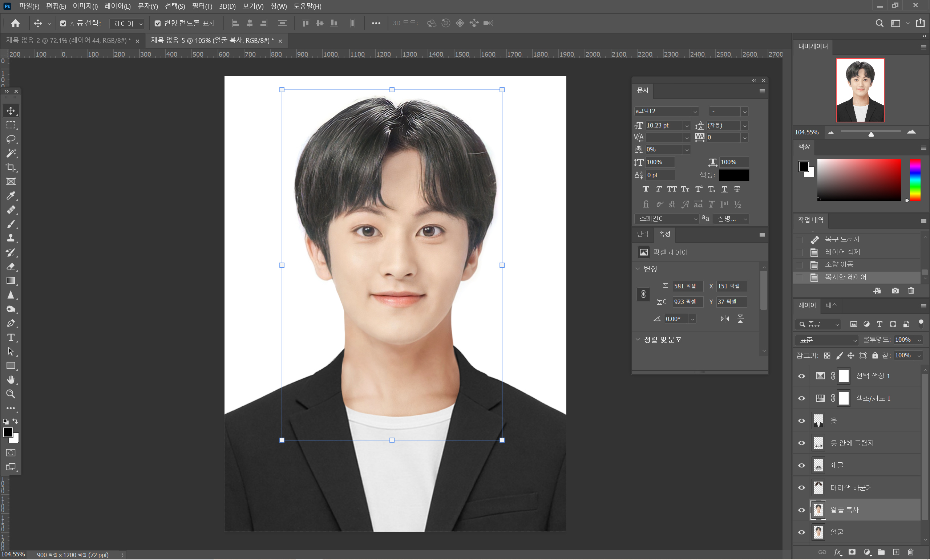Image resolution: width=930 pixels, height=560 pixels.
Task: Toggle 변형 컨트롤 표시 checkbox
Action: (157, 23)
